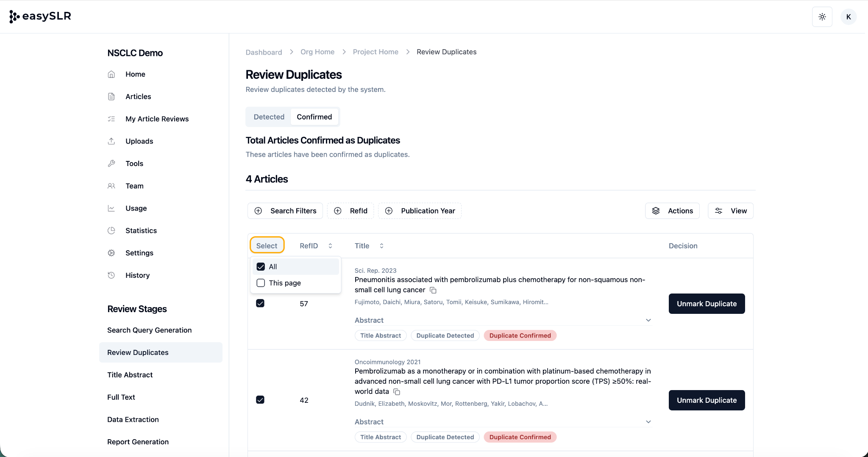The height and width of the screenshot is (457, 868).
Task: Copy title of Pembrolizumab monotherapy article
Action: click(397, 392)
